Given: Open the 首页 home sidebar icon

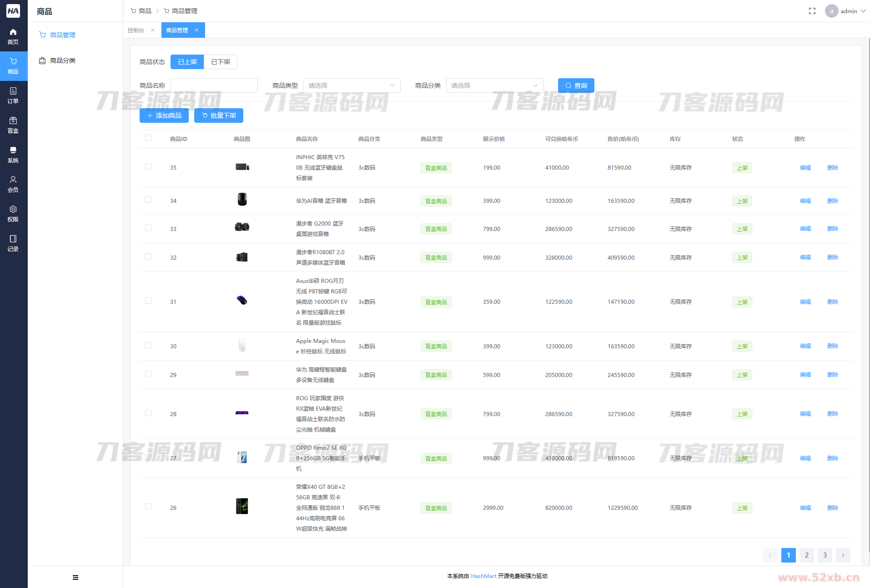Looking at the screenshot, I should [x=13, y=36].
